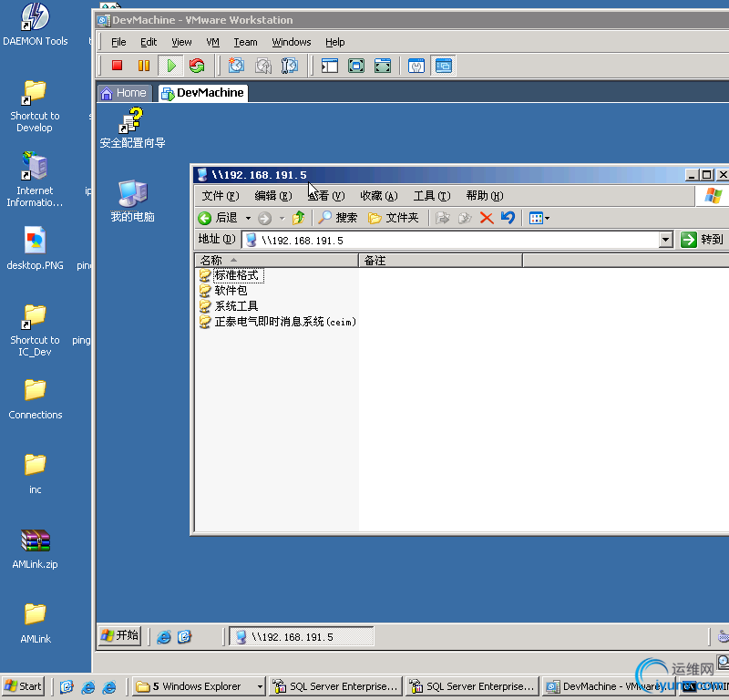Open the Back history dropdown arrow
Viewport: 729px width, 700px height.
point(248,218)
